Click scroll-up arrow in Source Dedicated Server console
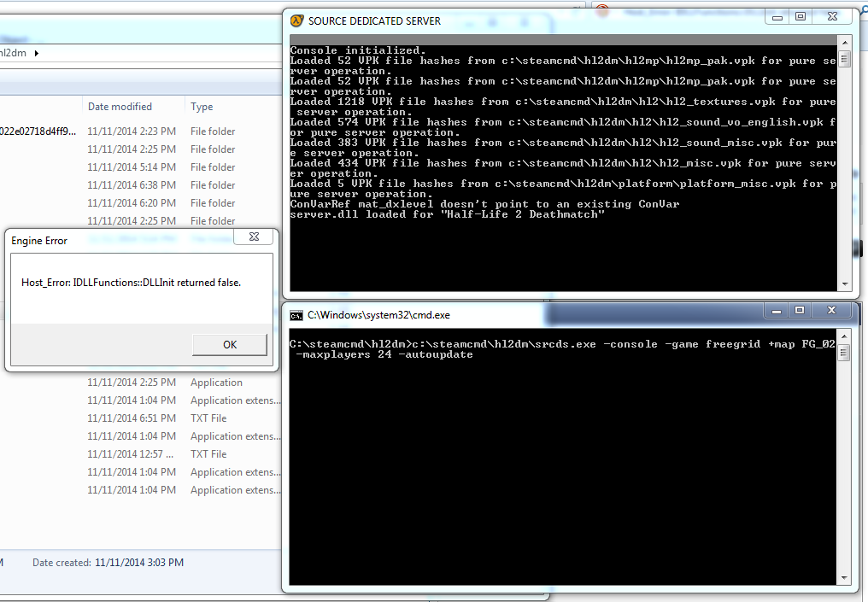This screenshot has height=602, width=868. (845, 43)
